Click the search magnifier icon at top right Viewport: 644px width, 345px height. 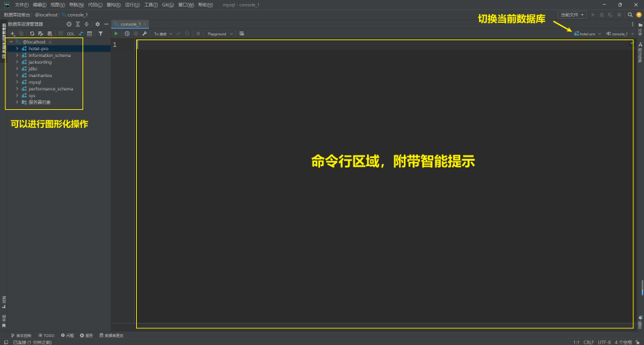(x=630, y=14)
